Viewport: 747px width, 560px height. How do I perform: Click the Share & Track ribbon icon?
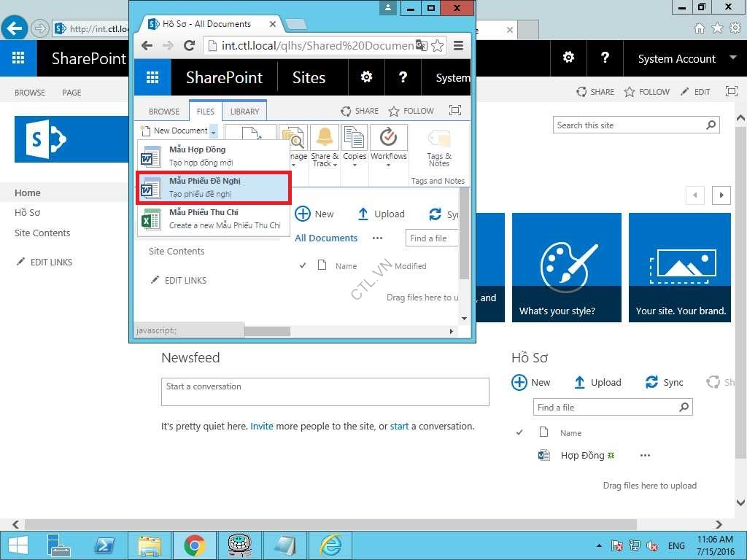click(324, 153)
